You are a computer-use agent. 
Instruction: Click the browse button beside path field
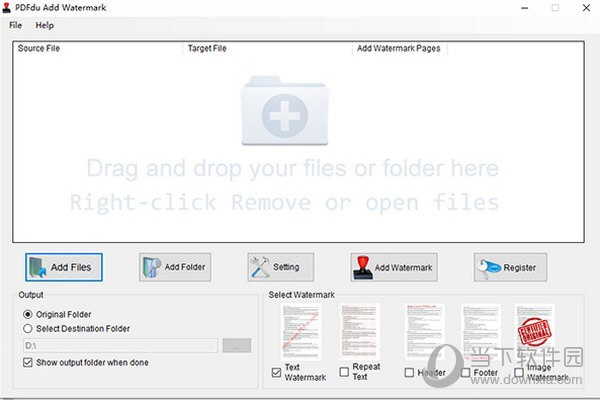point(237,346)
